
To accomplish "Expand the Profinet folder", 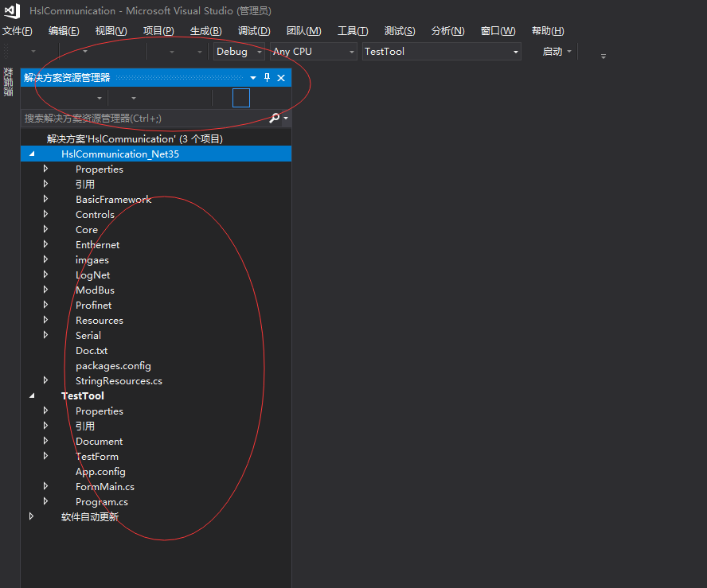I will (x=45, y=305).
